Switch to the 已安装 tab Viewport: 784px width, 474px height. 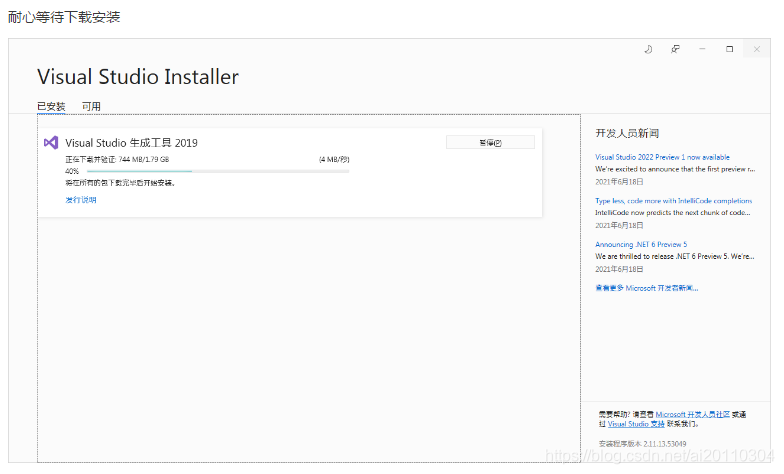coord(51,106)
